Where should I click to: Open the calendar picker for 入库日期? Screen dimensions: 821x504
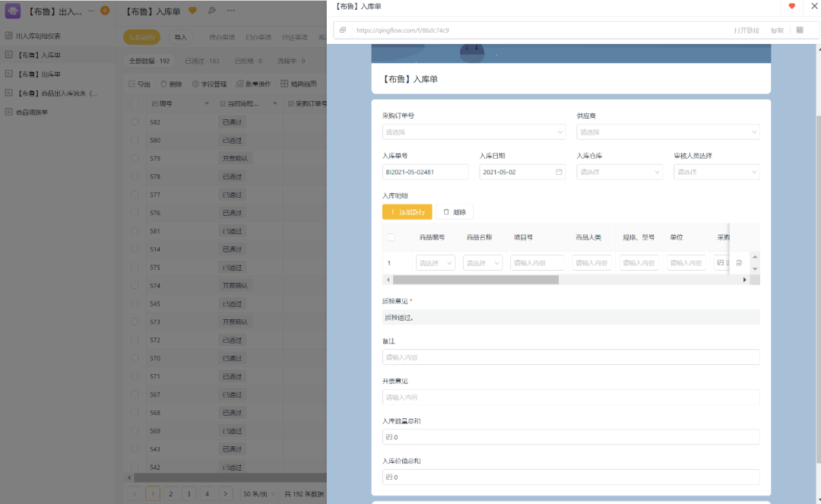tap(559, 173)
